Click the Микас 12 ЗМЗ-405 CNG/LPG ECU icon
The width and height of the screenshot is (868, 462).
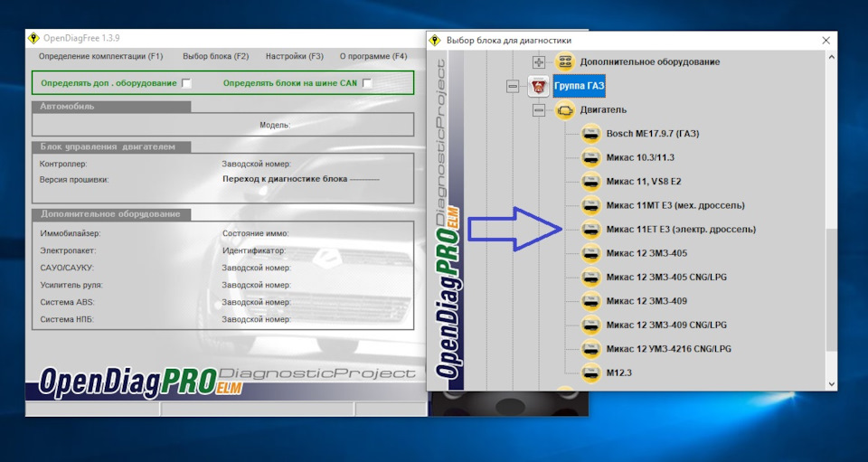pos(590,277)
